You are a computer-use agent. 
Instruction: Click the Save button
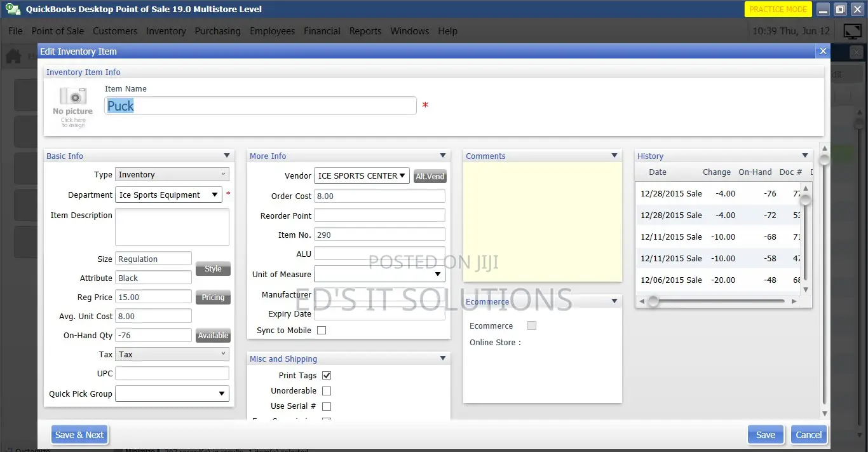[x=766, y=435]
